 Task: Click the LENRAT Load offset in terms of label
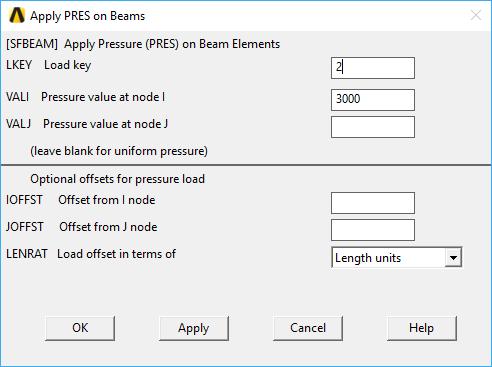coord(91,254)
